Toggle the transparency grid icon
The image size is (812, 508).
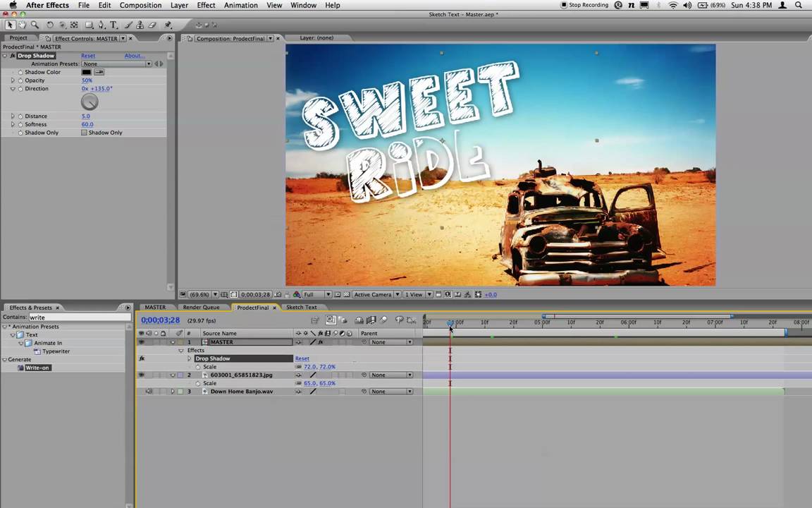tap(347, 294)
